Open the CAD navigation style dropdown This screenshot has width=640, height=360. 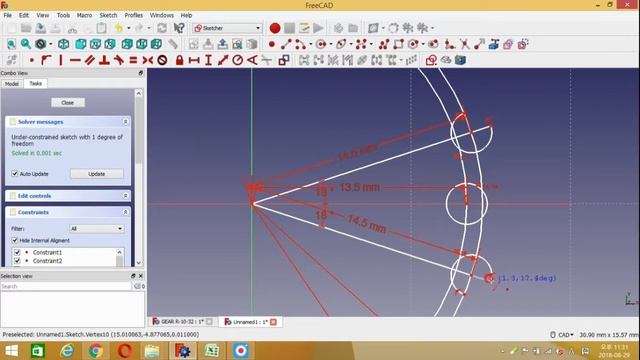[x=561, y=335]
